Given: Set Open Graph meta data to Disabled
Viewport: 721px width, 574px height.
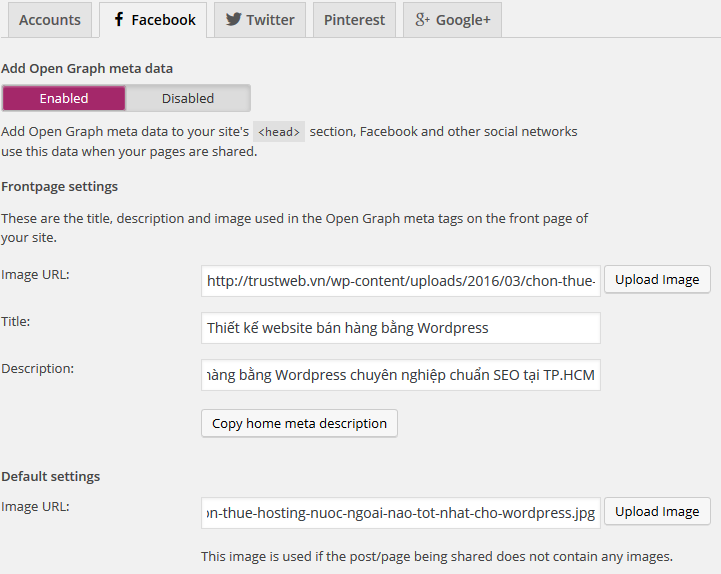Looking at the screenshot, I should pos(188,98).
